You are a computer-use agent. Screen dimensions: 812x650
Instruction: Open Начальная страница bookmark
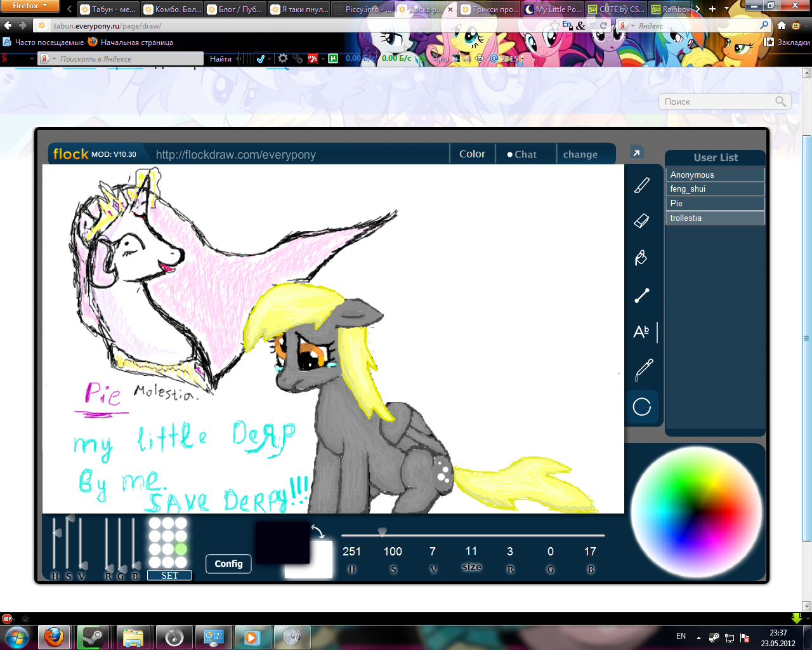click(131, 43)
